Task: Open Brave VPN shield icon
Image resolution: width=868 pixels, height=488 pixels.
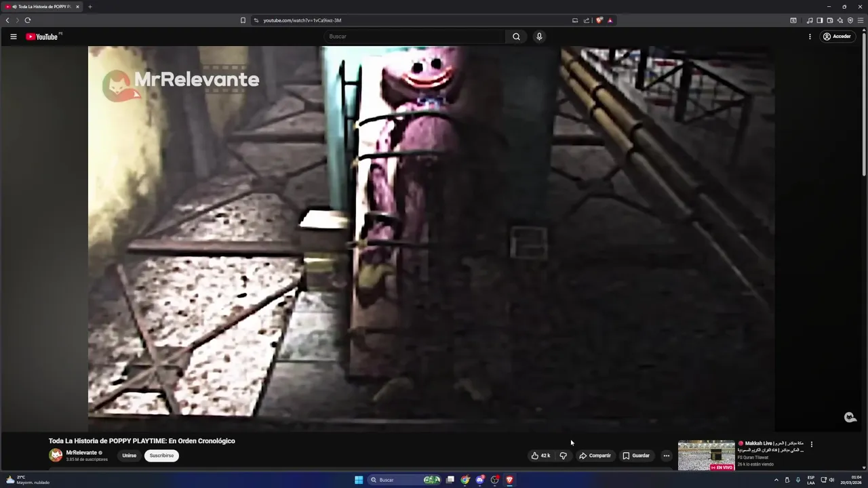Action: [850, 20]
